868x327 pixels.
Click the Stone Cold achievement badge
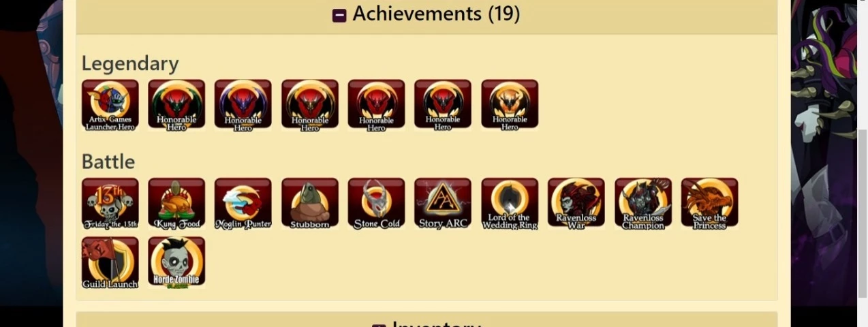(x=376, y=203)
